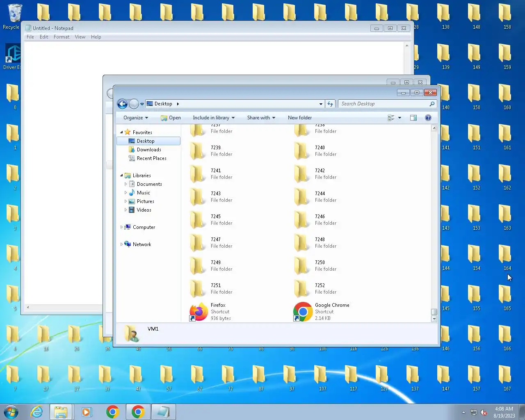Select the folder icon named 7252
Viewport: 525px width, 420px height.
pos(302,289)
